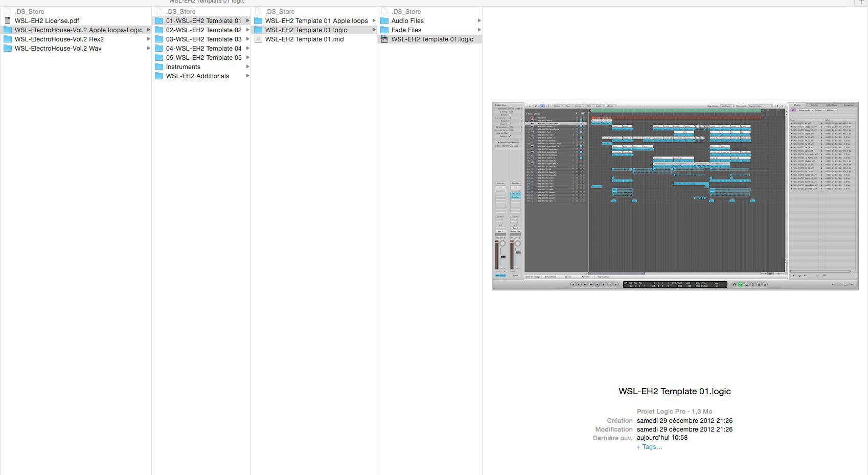Select 'WSL-EH2 Template 01 Apple loops' folder name
The width and height of the screenshot is (868, 475).
(316, 21)
